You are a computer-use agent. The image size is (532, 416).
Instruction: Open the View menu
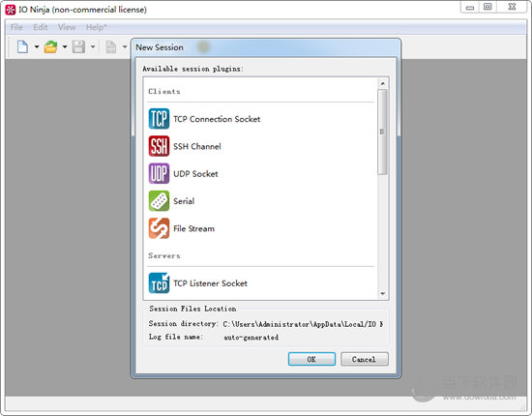[67, 27]
